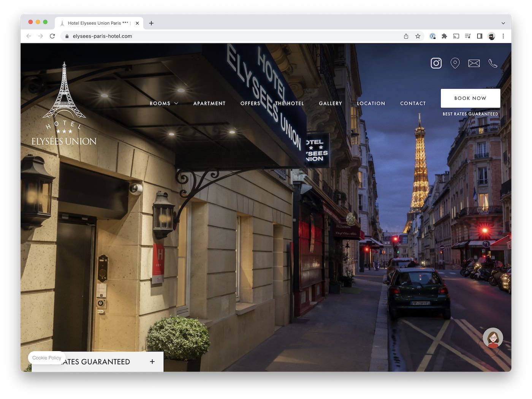Screen dimensions: 532x399
Task: Click the location pin icon
Action: coord(455,63)
